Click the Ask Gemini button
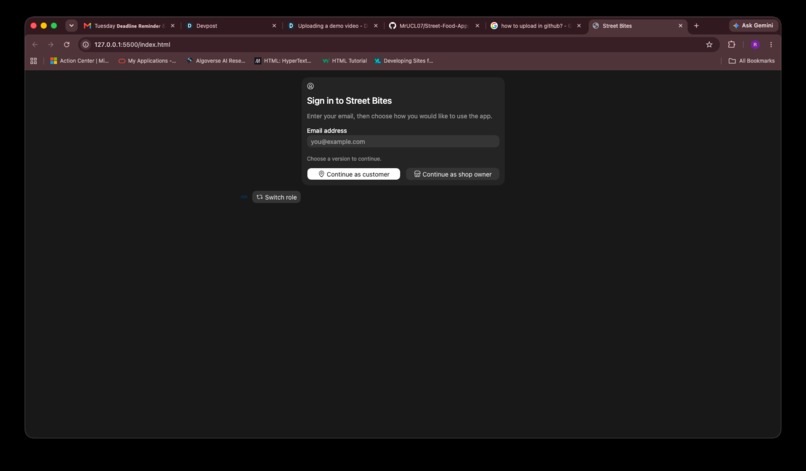 (x=753, y=25)
